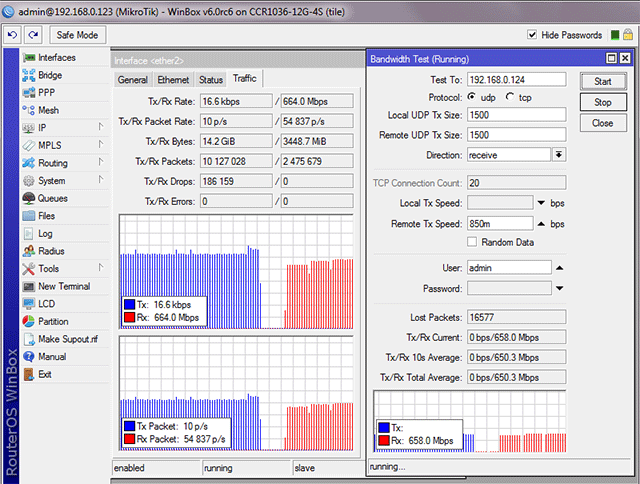
Task: Select the Mesh icon in sidebar
Action: coord(29,110)
